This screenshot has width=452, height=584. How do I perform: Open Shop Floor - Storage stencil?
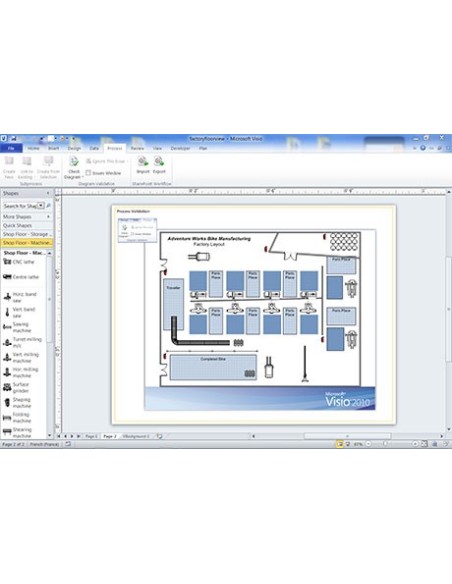[26, 234]
